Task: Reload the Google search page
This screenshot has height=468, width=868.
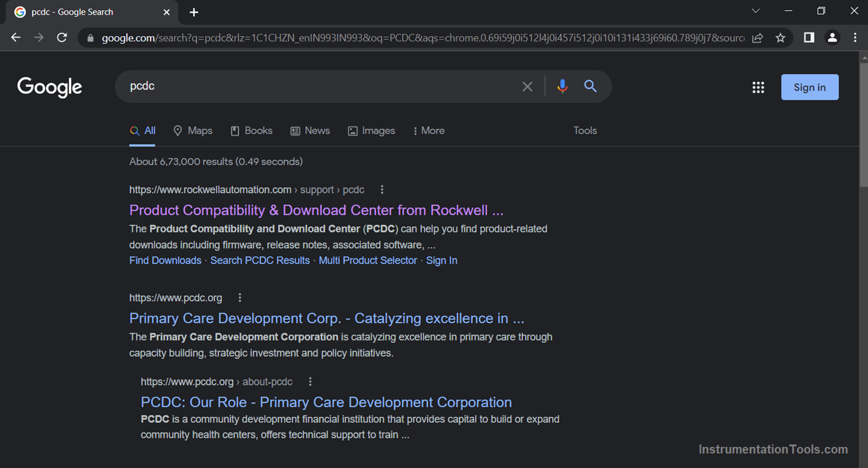Action: tap(61, 37)
